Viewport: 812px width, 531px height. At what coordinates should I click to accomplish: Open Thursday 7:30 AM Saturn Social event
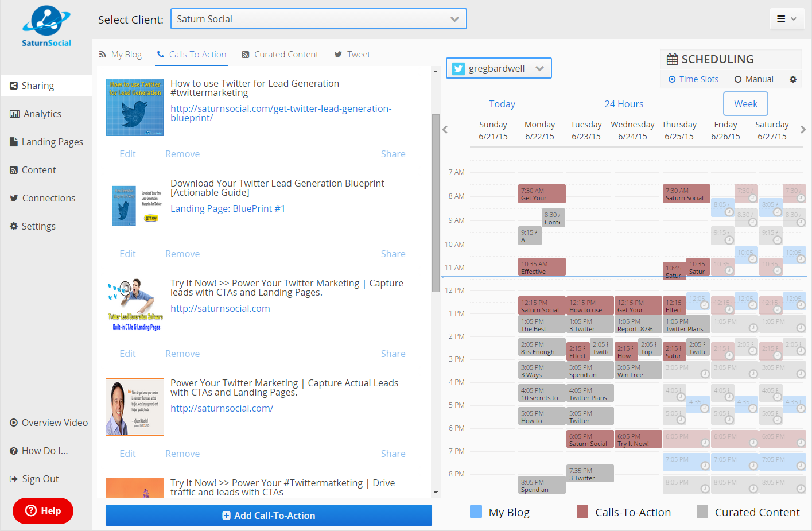click(686, 194)
